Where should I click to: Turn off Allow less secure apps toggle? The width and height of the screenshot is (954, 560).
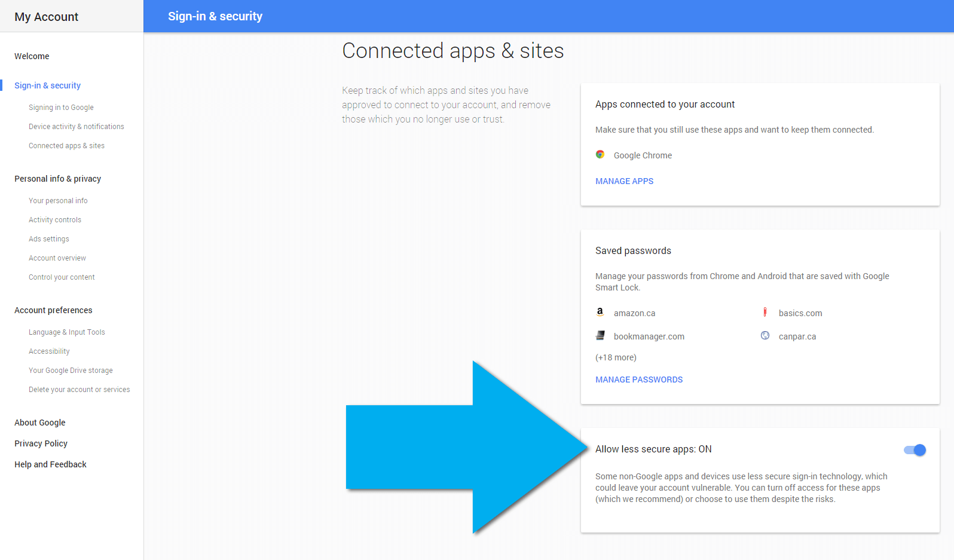click(915, 450)
